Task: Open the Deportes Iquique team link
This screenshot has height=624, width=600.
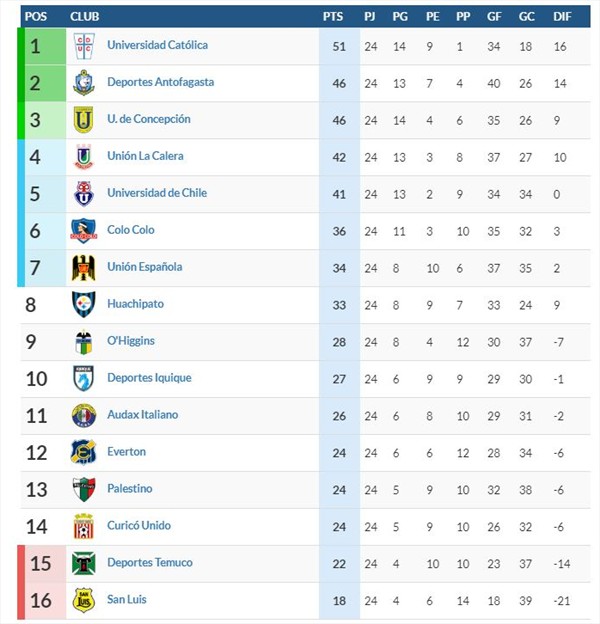Action: (149, 378)
